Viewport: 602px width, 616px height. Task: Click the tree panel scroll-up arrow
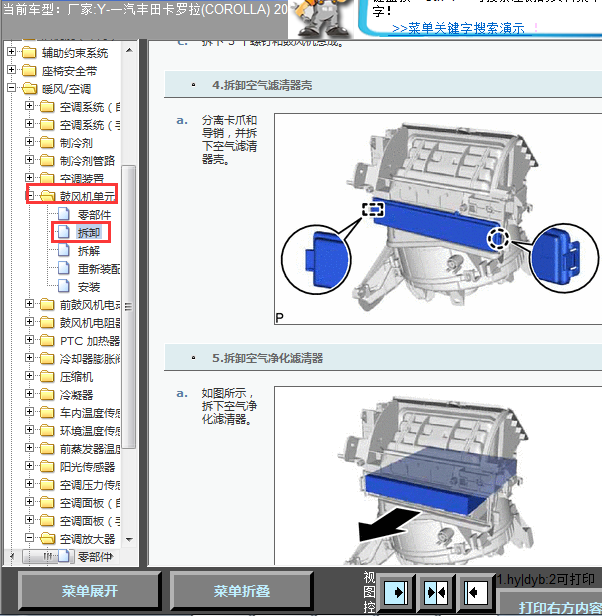point(129,51)
